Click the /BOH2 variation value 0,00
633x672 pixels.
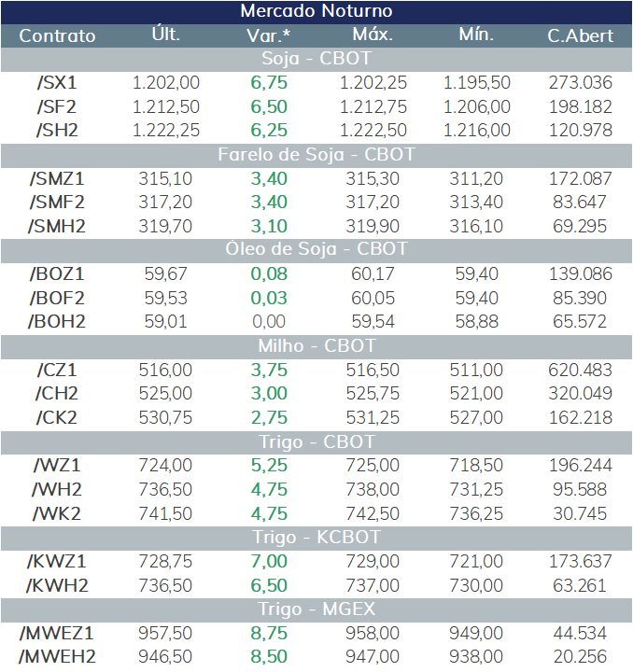pos(269,321)
